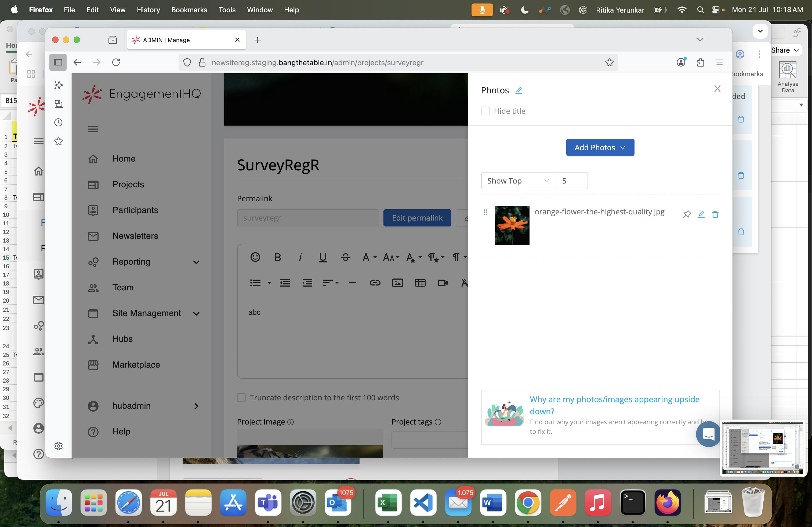Viewport: 812px width, 527px height.
Task: Open the Newsletters section in the sidebar
Action: point(135,236)
